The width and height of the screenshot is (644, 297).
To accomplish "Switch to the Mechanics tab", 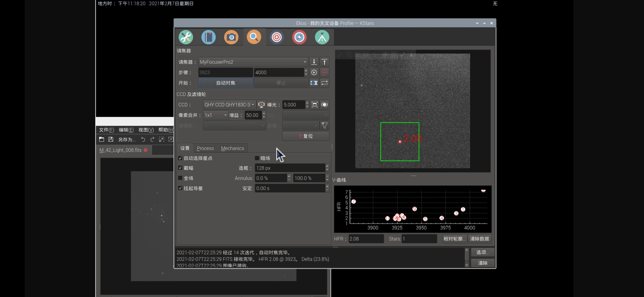I will (233, 148).
